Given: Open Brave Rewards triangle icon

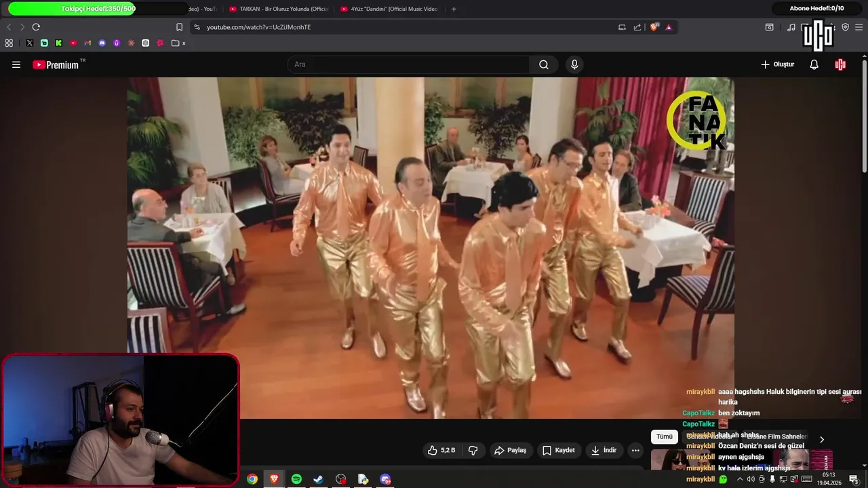Looking at the screenshot, I should 669,27.
